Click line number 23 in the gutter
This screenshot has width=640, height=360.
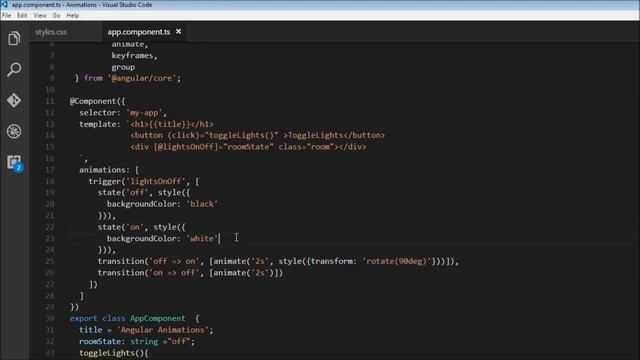(x=50, y=238)
